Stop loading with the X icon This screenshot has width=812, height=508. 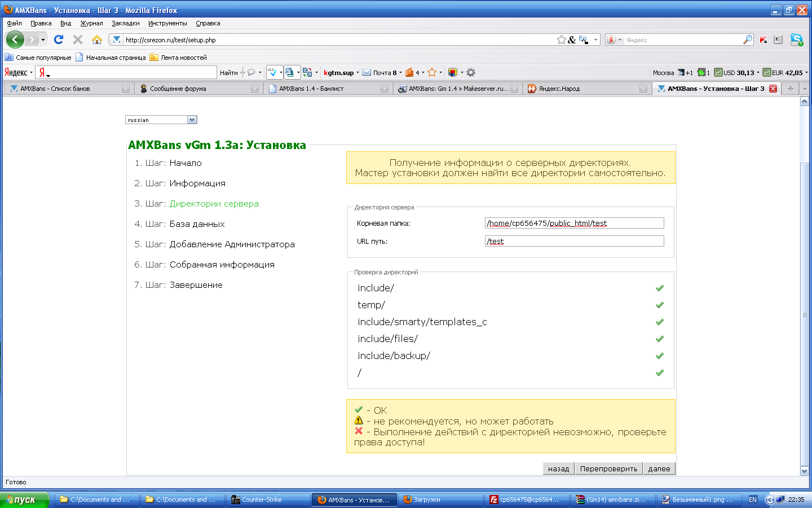tap(78, 40)
